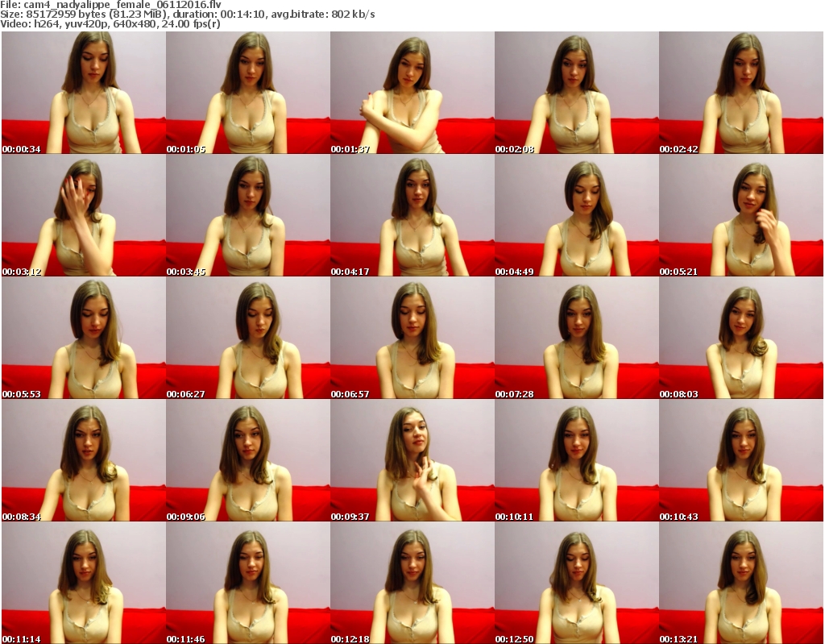Select the thumbnail at 00:04:17
The image size is (825, 644).
[x=412, y=214]
